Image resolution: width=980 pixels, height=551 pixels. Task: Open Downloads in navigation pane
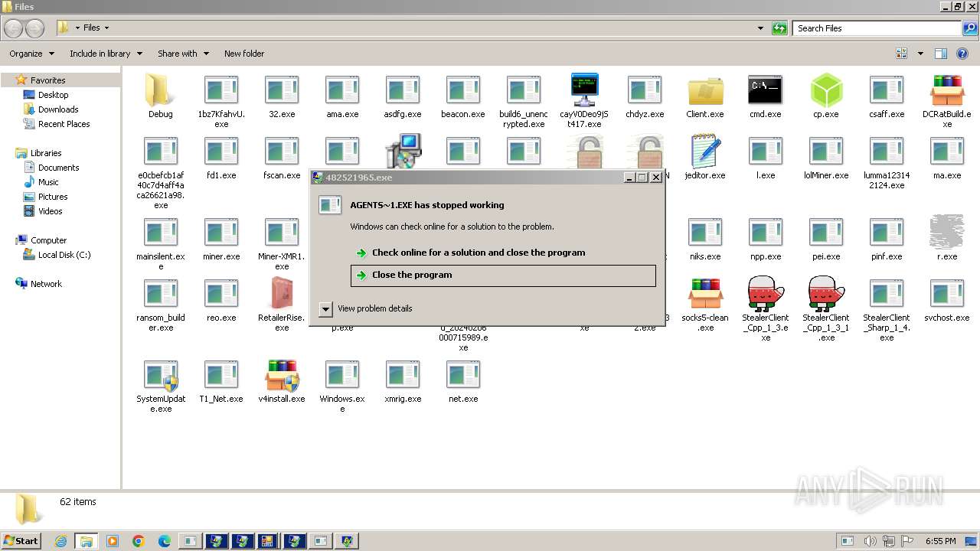tap(58, 109)
